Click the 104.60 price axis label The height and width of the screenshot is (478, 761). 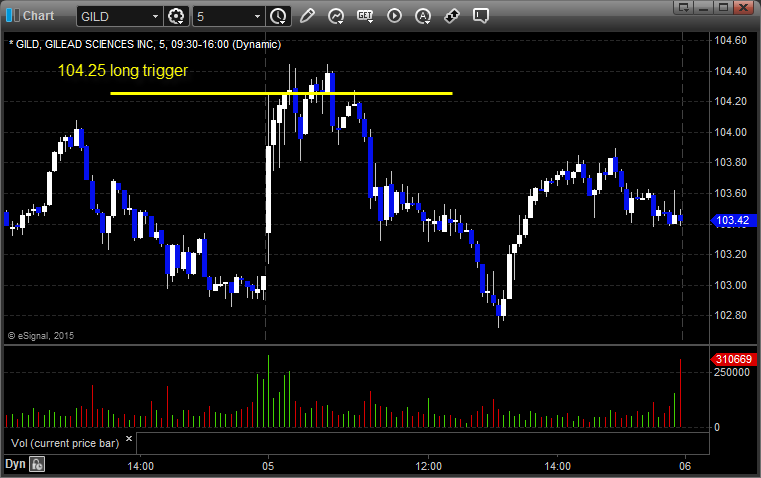click(x=730, y=40)
